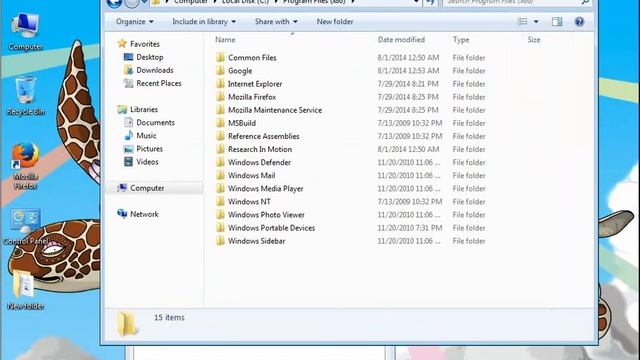
Task: Click the Windows Defender folder icon
Action: click(220, 162)
